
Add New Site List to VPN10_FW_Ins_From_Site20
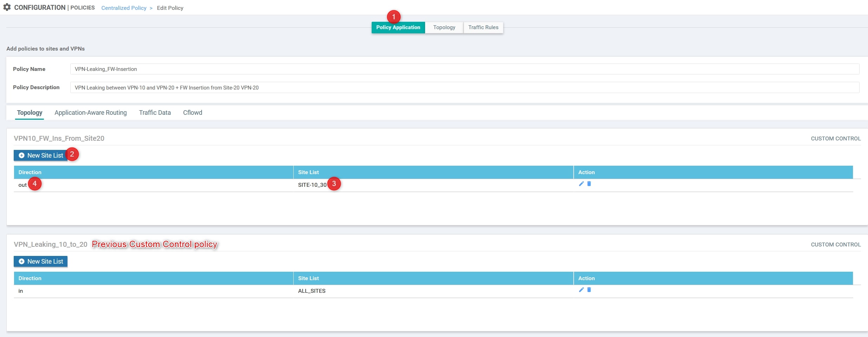[41, 156]
